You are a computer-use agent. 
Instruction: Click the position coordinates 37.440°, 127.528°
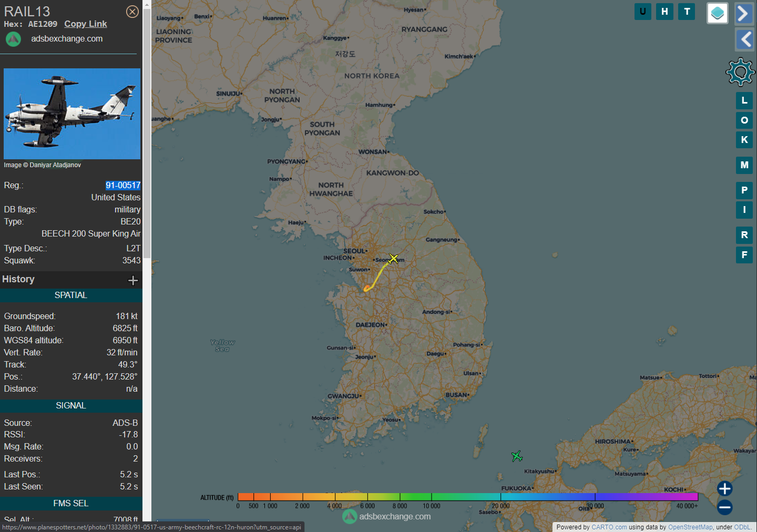tap(105, 376)
